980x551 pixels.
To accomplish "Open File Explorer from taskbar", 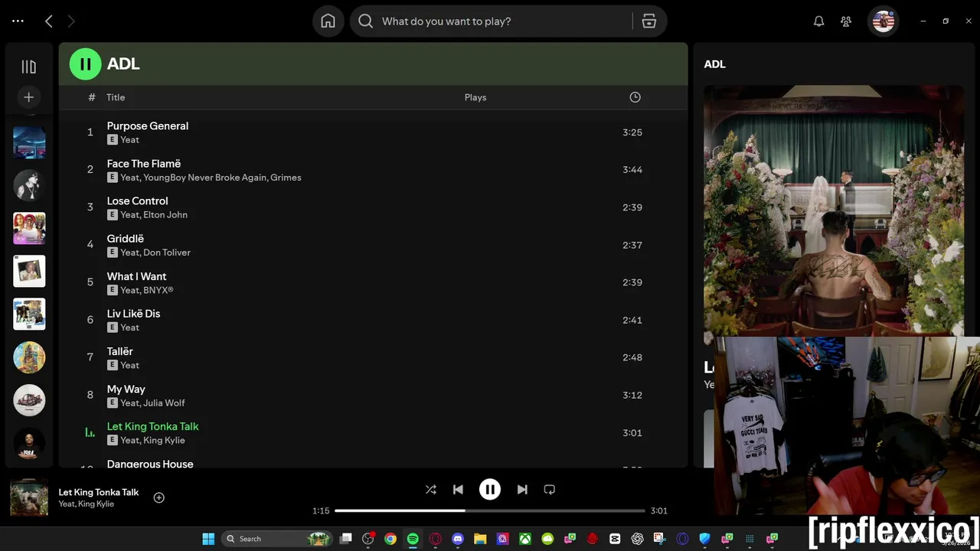I will pos(480,539).
